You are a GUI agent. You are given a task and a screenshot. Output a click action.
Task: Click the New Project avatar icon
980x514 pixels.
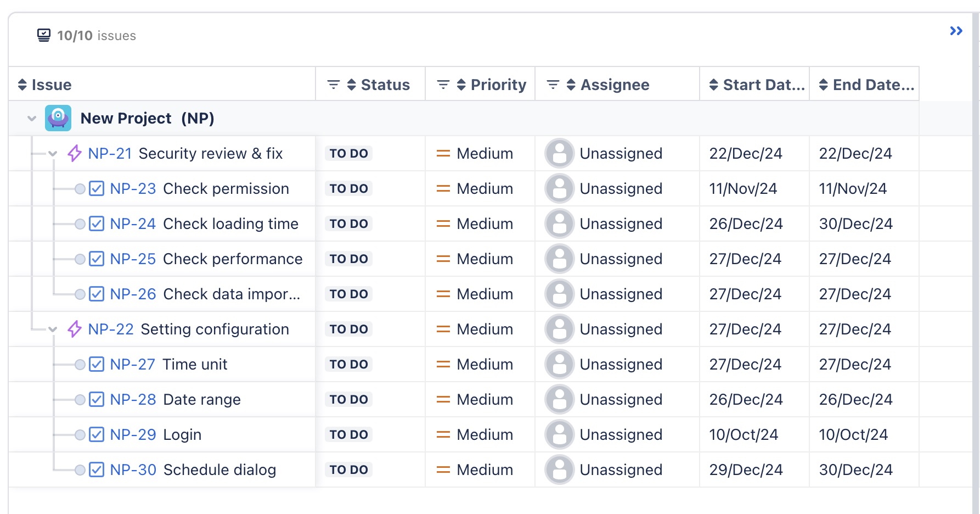pos(58,118)
